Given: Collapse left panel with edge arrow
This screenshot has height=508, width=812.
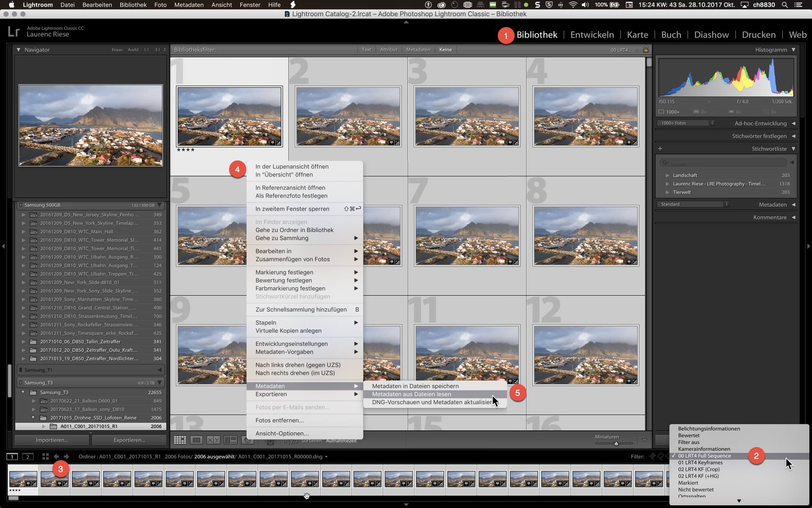Looking at the screenshot, I should click(3, 246).
